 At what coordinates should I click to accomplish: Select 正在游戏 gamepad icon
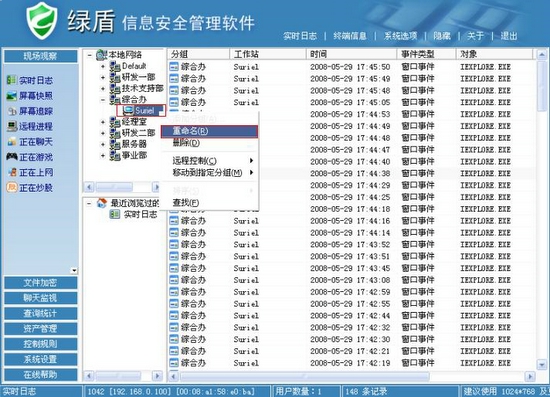click(x=12, y=157)
